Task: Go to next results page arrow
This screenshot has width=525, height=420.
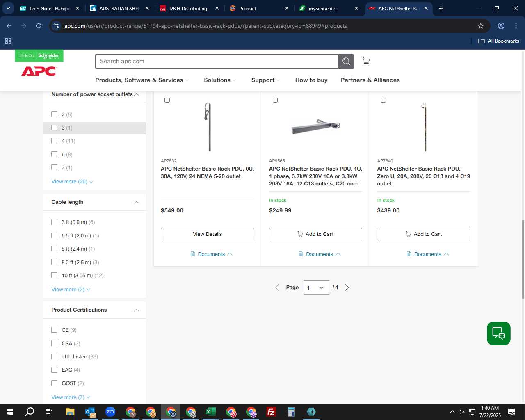Action: tap(347, 288)
